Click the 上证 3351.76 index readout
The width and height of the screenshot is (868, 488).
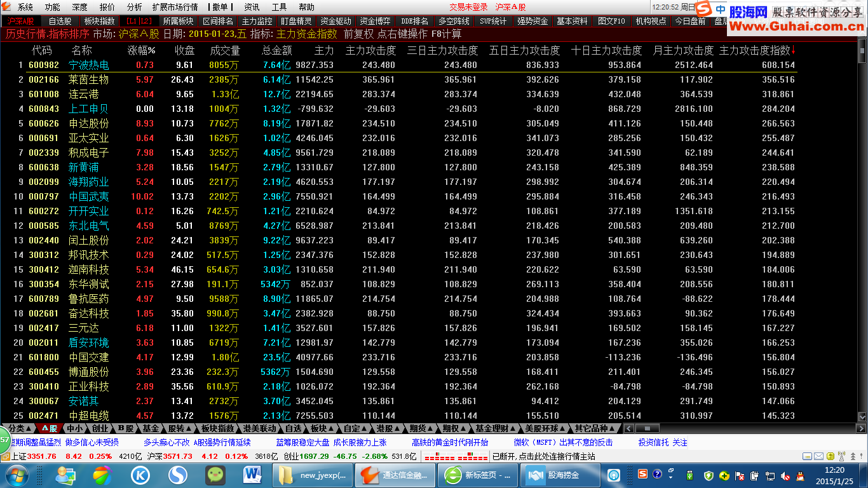tap(33, 456)
